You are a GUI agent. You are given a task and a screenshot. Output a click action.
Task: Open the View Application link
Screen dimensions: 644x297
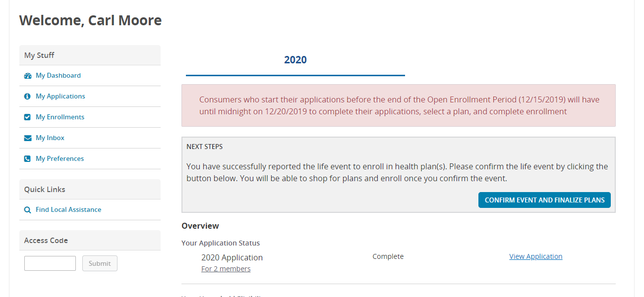pyautogui.click(x=536, y=256)
